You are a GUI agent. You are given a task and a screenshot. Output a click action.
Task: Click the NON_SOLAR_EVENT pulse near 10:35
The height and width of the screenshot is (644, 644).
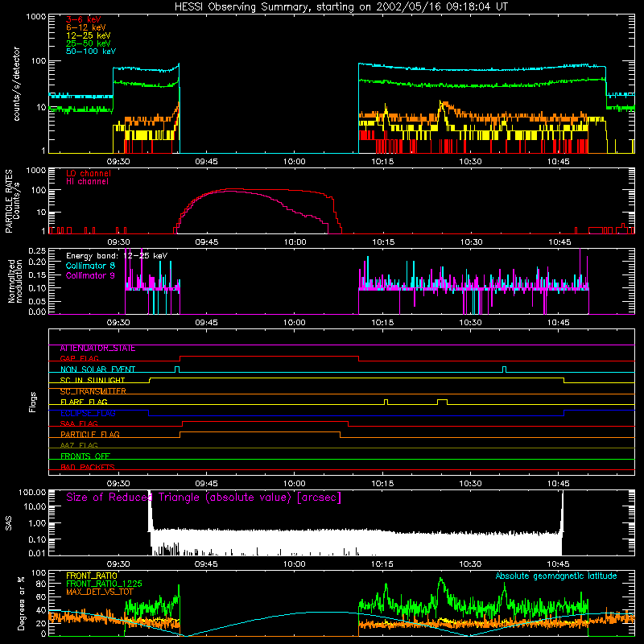505,369
